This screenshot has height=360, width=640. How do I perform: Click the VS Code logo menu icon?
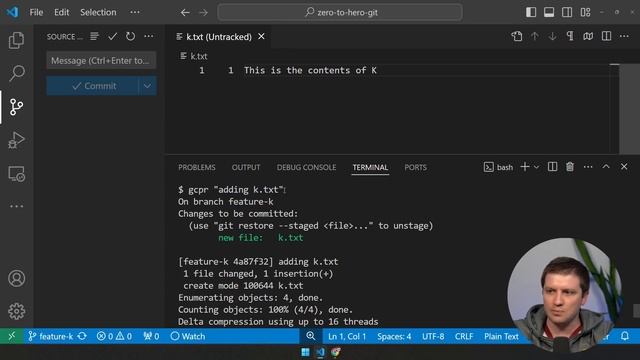click(x=12, y=12)
